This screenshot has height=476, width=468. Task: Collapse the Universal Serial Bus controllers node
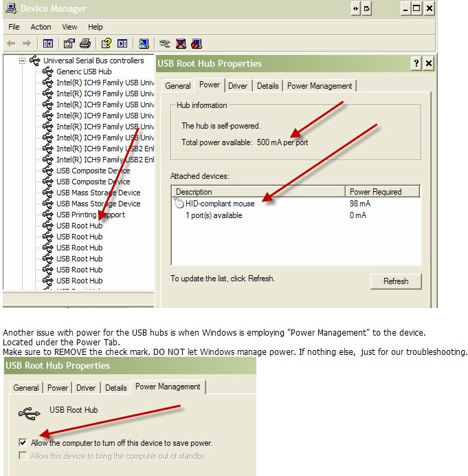[22, 61]
